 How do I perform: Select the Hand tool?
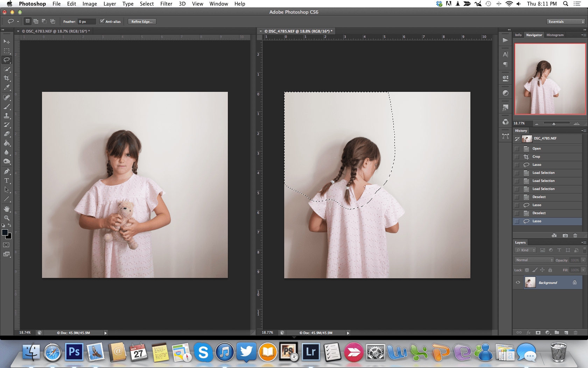(7, 209)
